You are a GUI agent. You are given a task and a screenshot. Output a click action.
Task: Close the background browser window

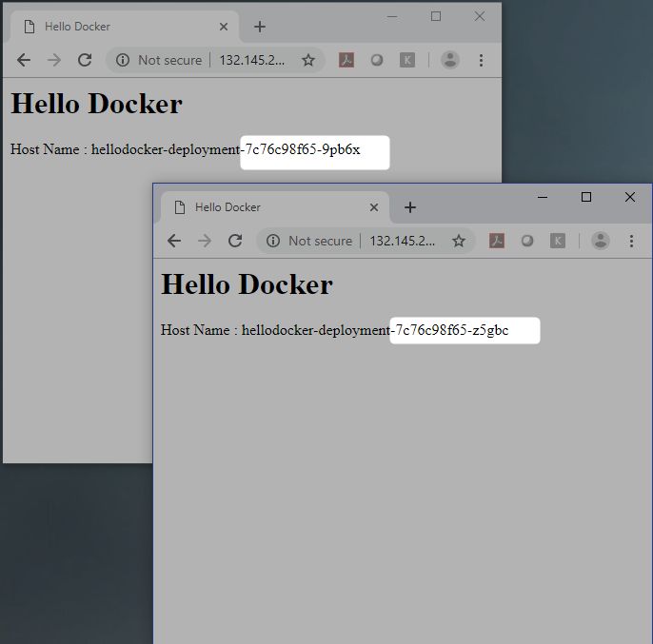click(480, 16)
